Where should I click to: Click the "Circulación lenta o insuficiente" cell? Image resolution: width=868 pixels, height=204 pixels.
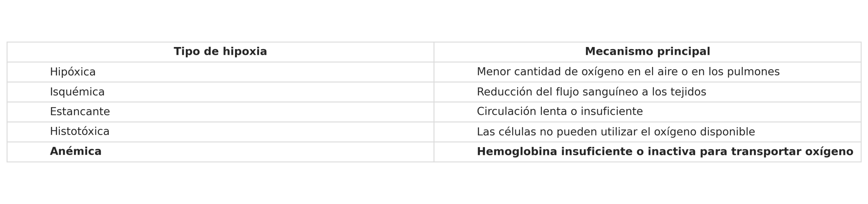click(559, 112)
